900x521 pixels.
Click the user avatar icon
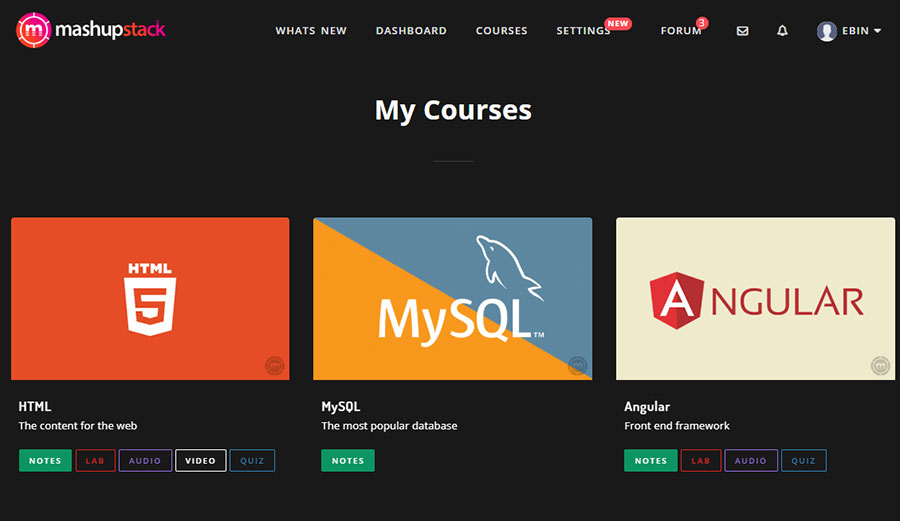(826, 31)
